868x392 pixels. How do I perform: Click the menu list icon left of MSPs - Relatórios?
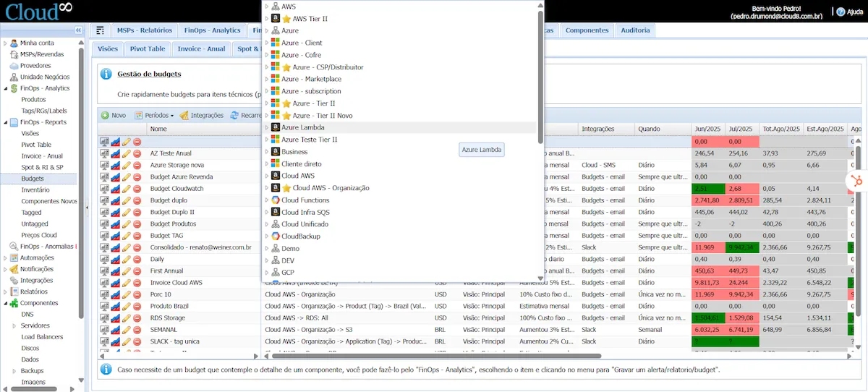[x=100, y=30]
